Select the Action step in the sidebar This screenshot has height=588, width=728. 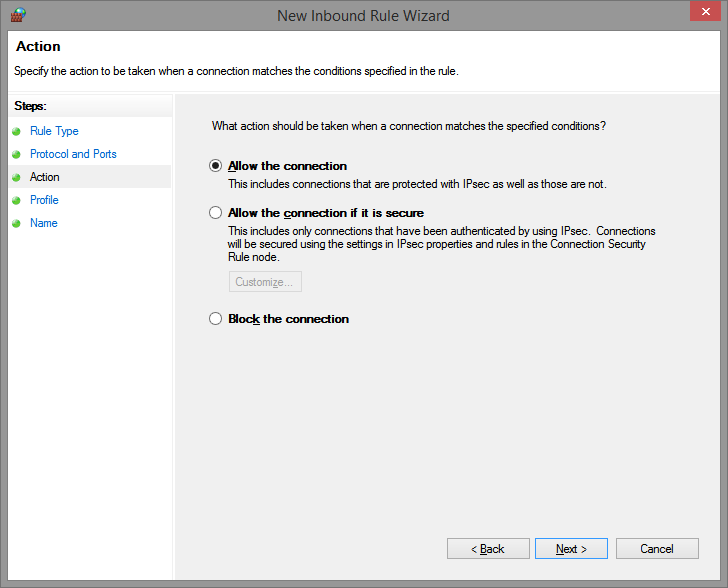(x=45, y=177)
